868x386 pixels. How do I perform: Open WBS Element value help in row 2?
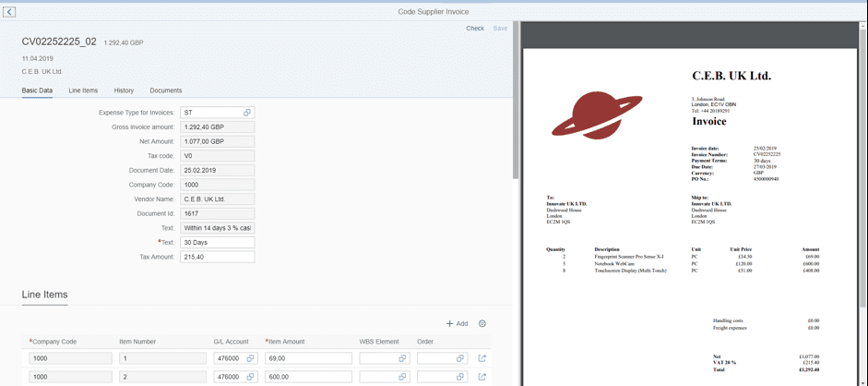click(402, 377)
